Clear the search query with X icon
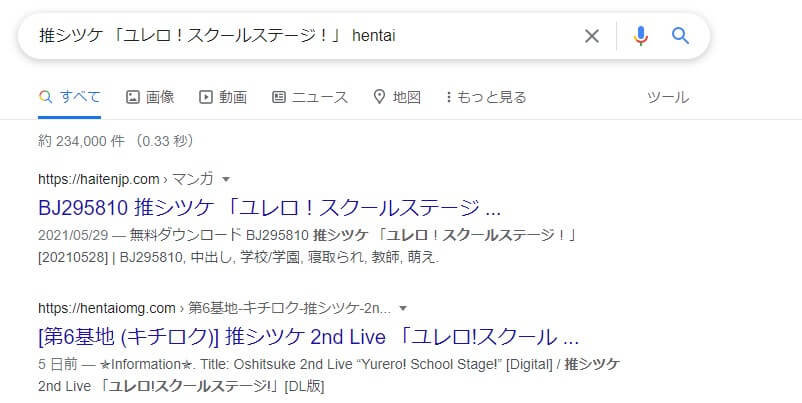This screenshot has width=802, height=403. (x=592, y=36)
